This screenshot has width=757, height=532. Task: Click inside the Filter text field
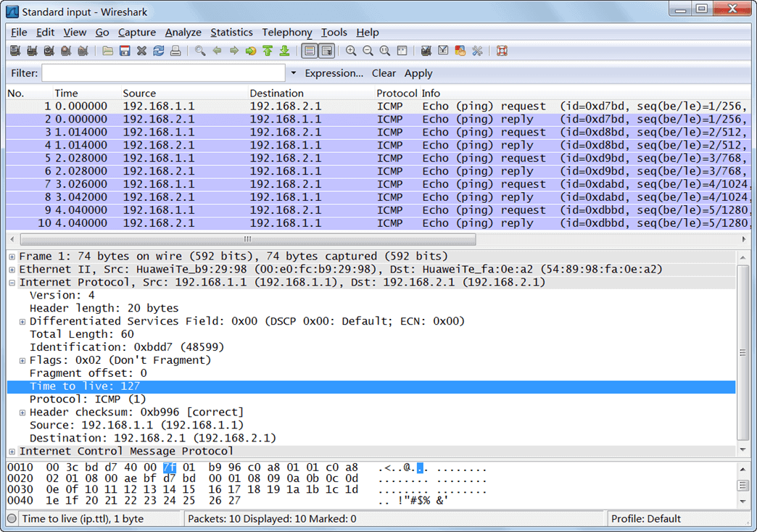click(163, 73)
